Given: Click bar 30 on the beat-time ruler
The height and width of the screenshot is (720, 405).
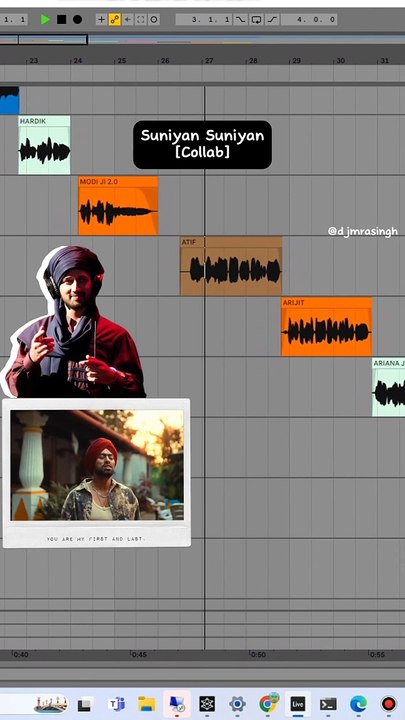Looking at the screenshot, I should coord(340,61).
